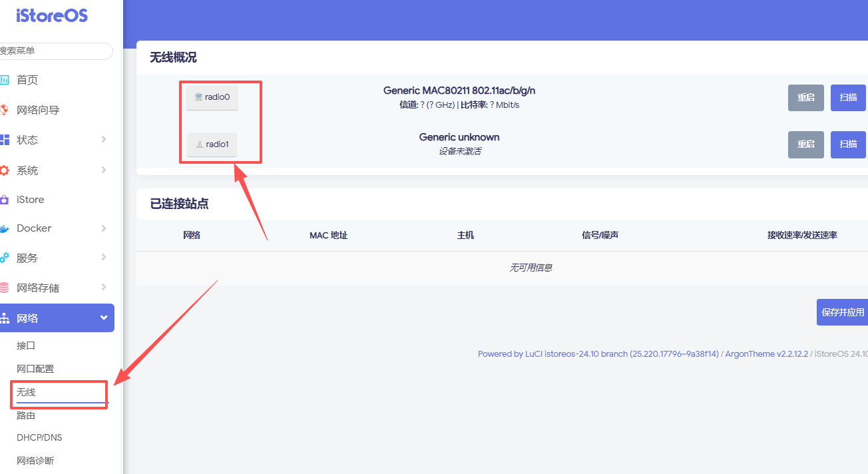Viewport: 868px width, 474px height.
Task: Restart radio0 with the 重启 button
Action: 806,98
